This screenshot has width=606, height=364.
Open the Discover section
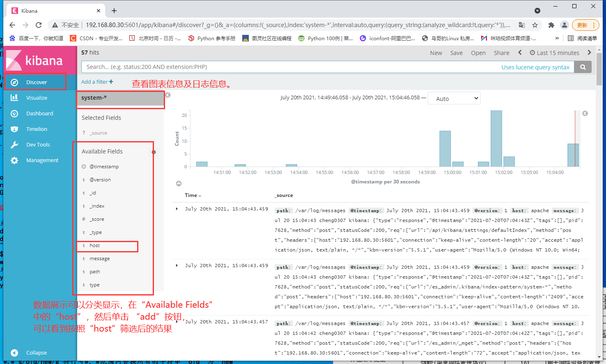click(x=37, y=82)
